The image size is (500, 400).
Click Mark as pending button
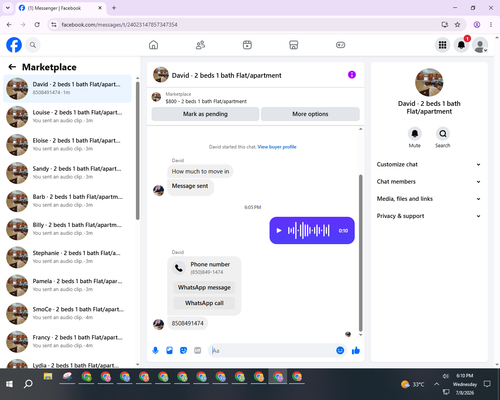(205, 114)
